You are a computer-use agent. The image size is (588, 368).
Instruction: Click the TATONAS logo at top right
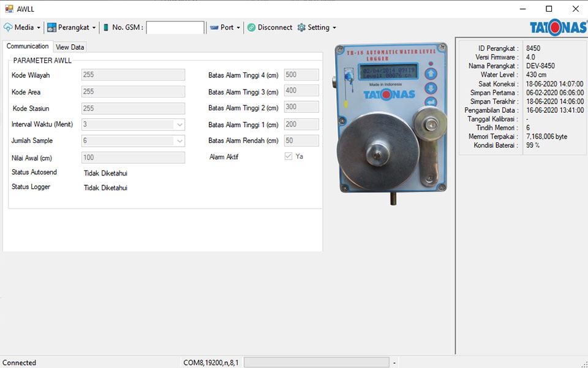558,28
